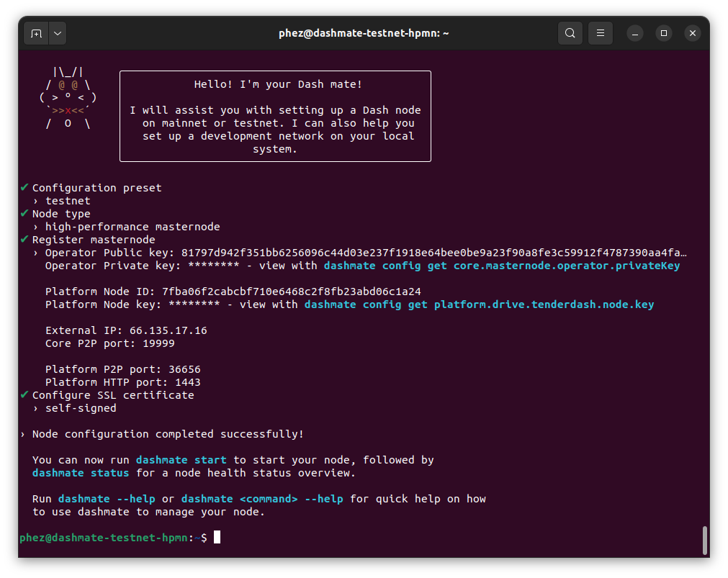Open the hamburger menu

click(x=600, y=32)
